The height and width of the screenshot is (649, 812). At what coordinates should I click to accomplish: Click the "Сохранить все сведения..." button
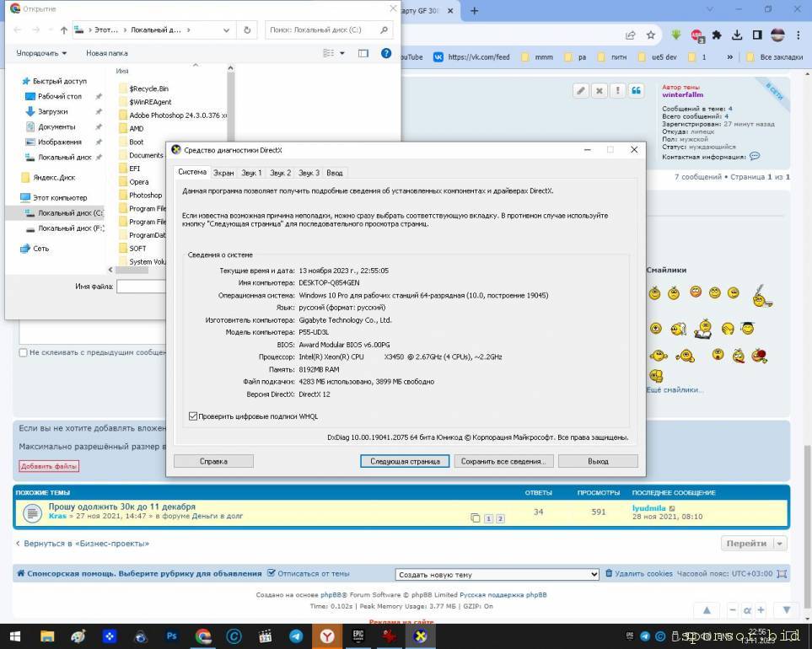coord(504,461)
